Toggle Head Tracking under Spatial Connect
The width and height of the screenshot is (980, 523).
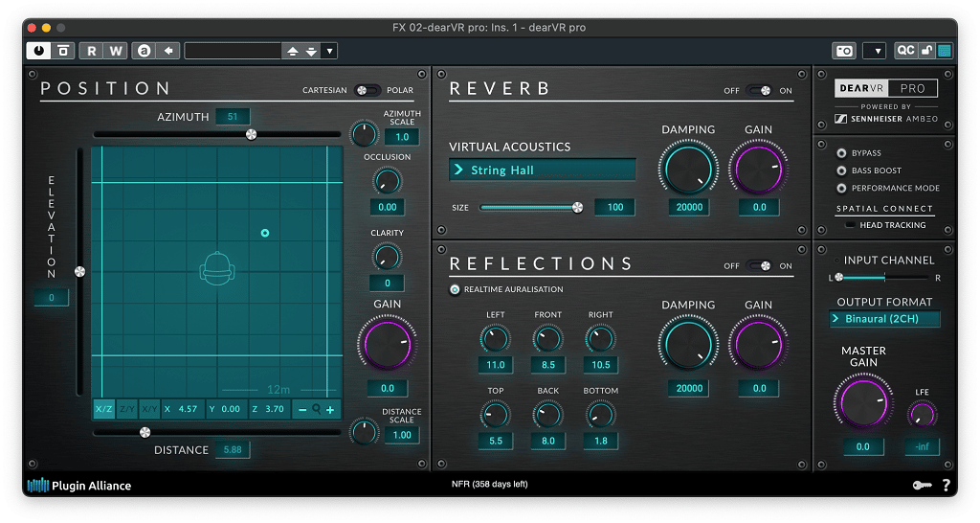(850, 225)
